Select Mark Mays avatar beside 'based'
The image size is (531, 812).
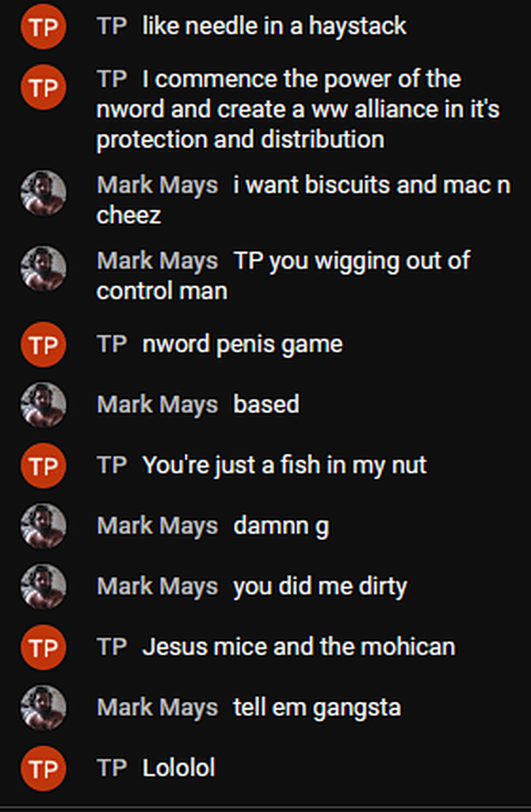[44, 405]
